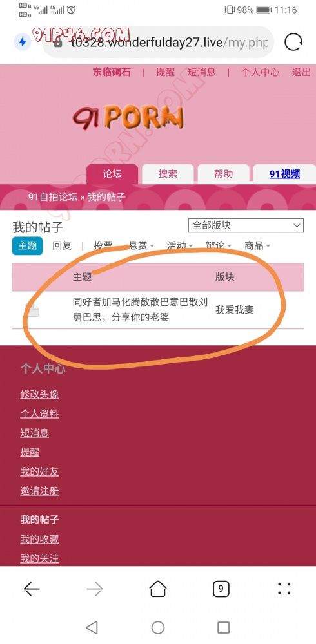Viewport: 316px width, 644px height.
Task: Select the 回复 filter tab
Action: point(62,245)
